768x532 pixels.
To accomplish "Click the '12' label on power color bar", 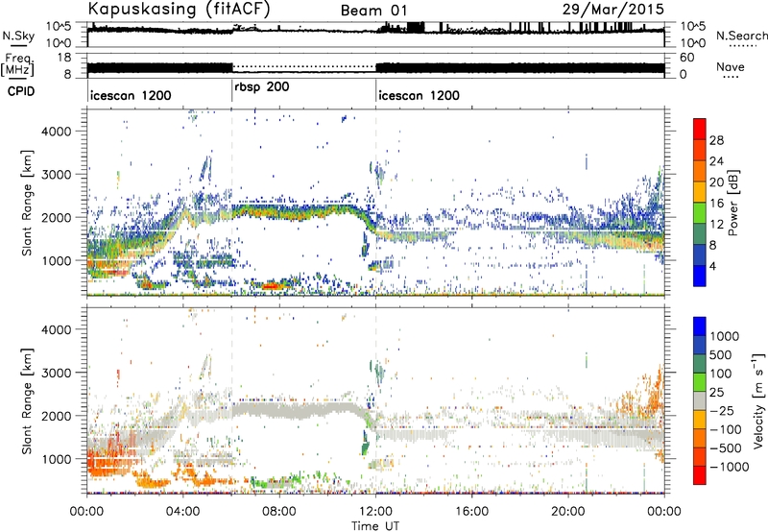I will click(x=716, y=225).
